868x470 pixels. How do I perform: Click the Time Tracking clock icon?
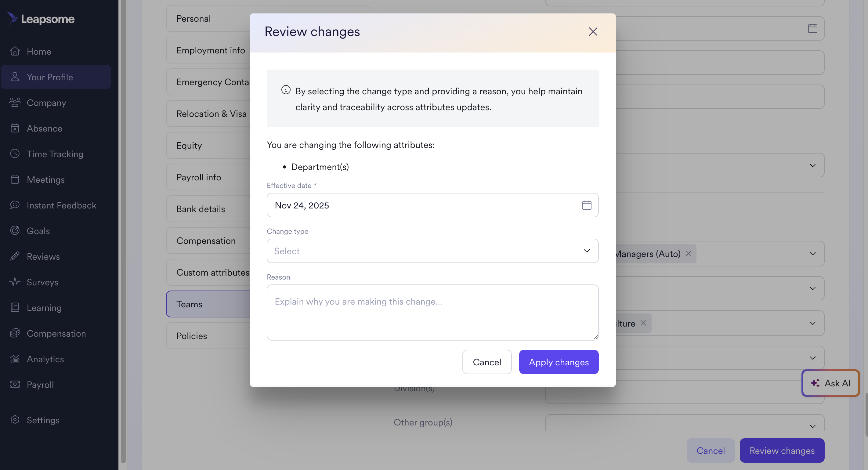[15, 154]
